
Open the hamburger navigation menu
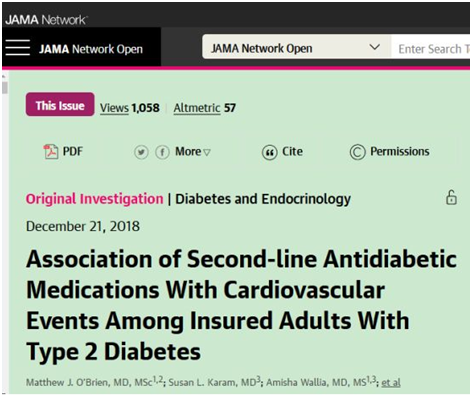pyautogui.click(x=18, y=48)
